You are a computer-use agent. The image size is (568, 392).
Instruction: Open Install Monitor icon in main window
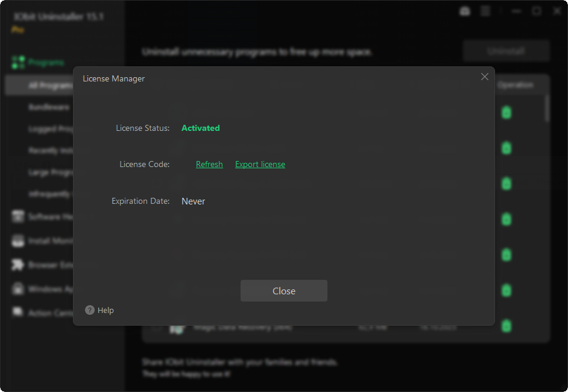click(x=17, y=241)
